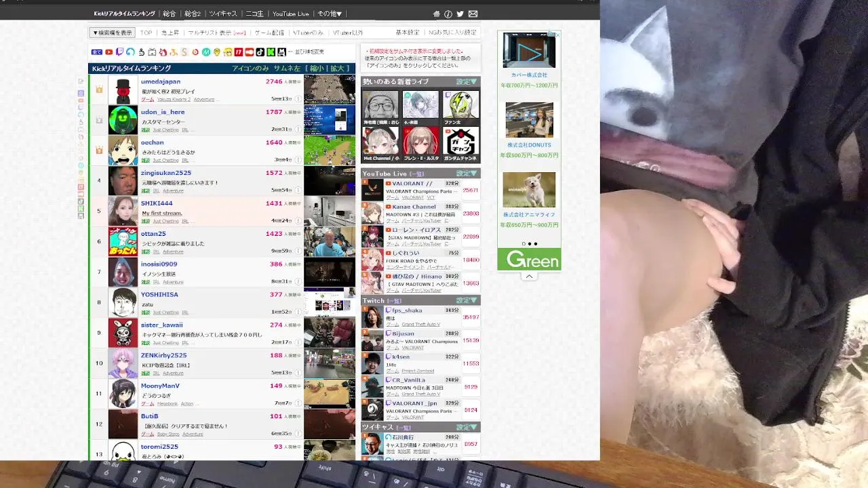This screenshot has width=868, height=488.
Task: Click the ガンダムチャンネル new-live tile
Action: 460,144
